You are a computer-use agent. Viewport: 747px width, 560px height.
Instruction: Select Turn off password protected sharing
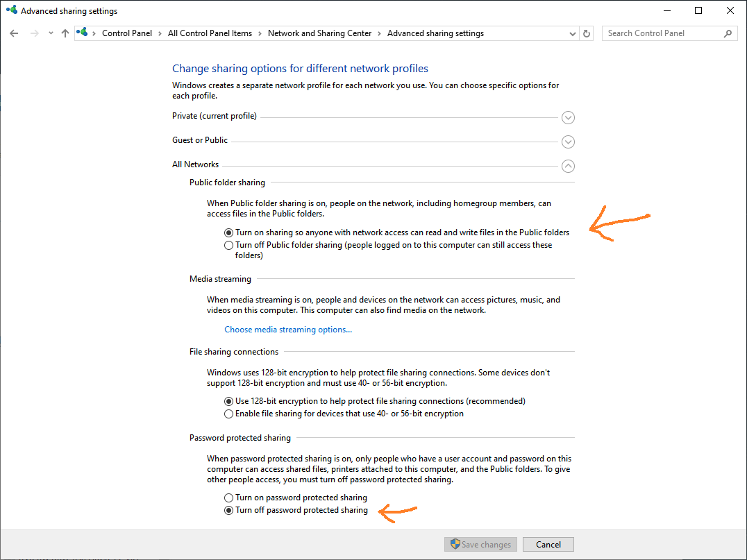tap(228, 510)
